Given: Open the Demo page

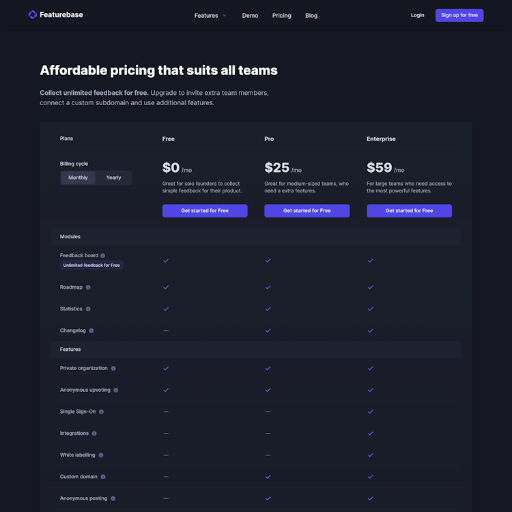Looking at the screenshot, I should click(250, 16).
